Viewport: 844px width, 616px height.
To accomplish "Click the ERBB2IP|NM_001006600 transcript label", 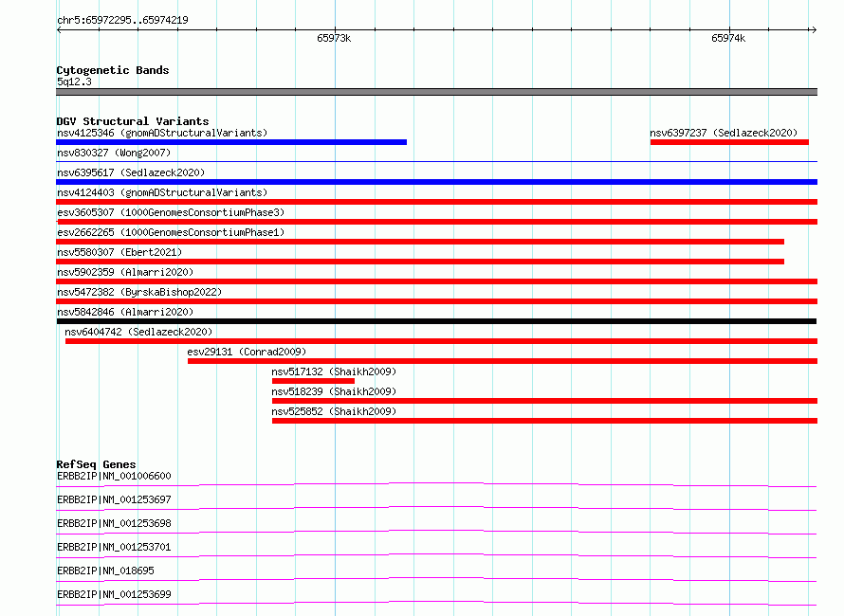I will point(114,476).
